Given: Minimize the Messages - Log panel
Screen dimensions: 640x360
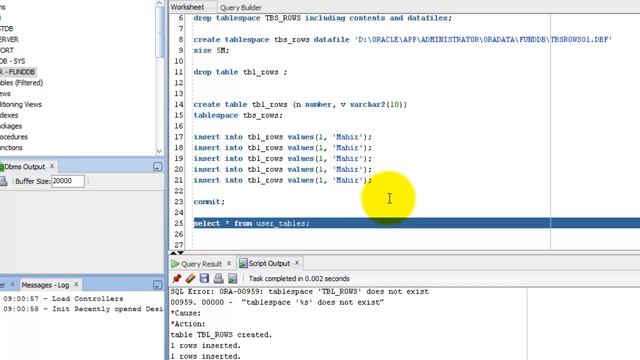Looking at the screenshot, I should point(158,285).
